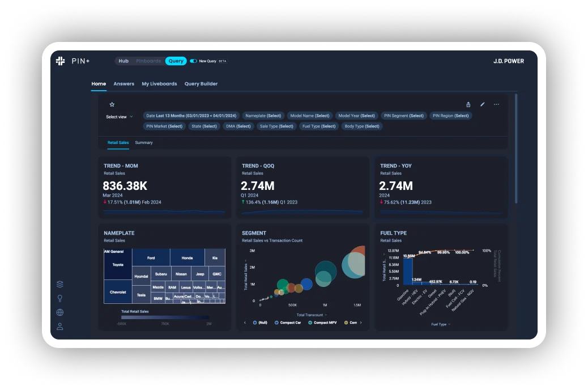588x390 pixels.
Task: Toggle the Compact MPV legend item
Action: pos(322,323)
